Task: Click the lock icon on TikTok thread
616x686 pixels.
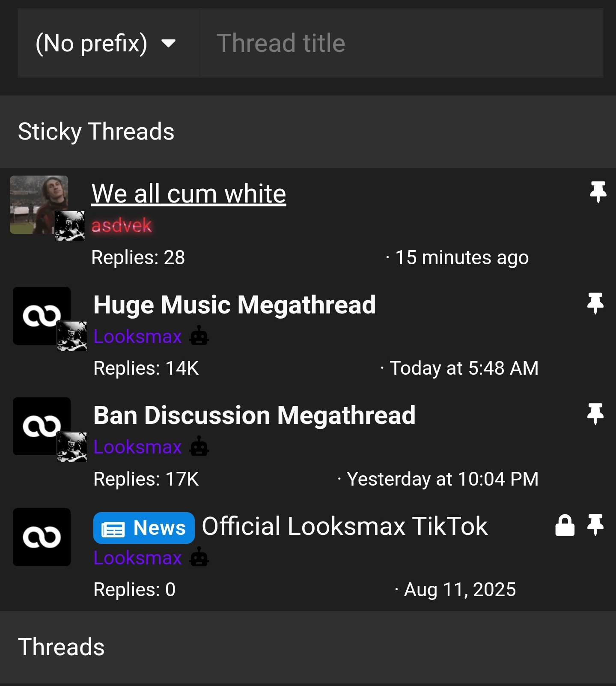Action: click(565, 525)
